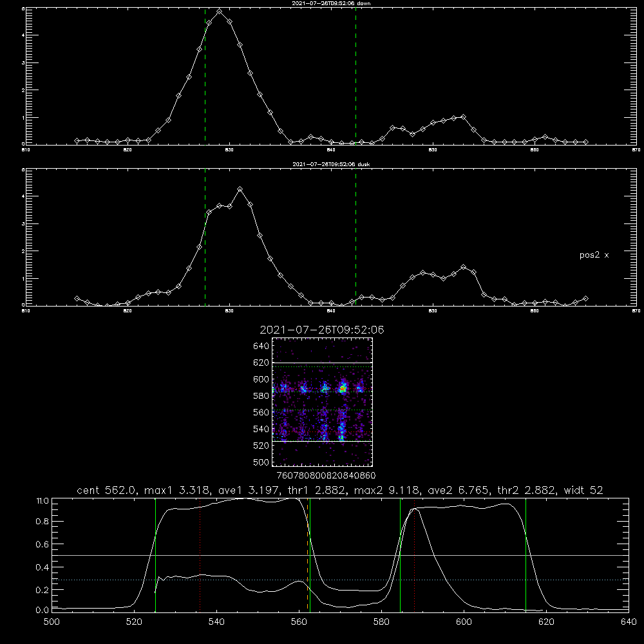Click bottom plot x-axis label 600
The width and height of the screenshot is (644, 644).
click(464, 622)
